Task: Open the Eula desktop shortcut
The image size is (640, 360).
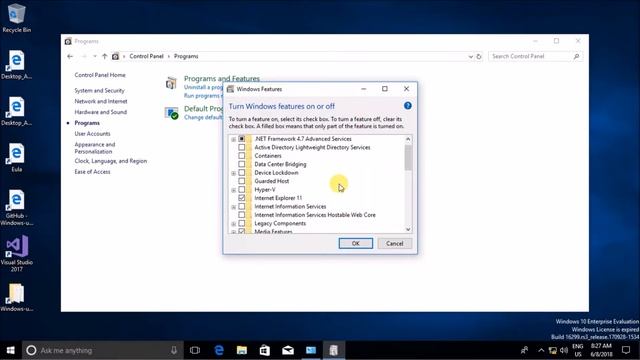Action: (16, 158)
